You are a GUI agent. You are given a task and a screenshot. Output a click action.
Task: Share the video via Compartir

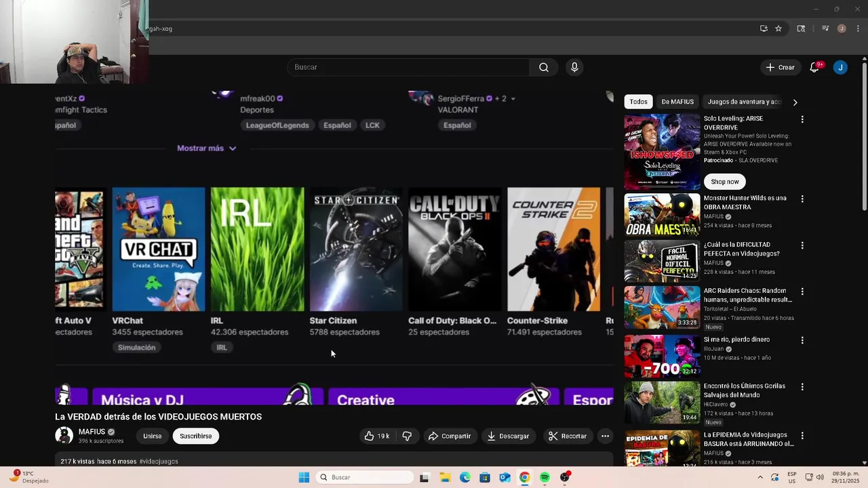pos(449,436)
